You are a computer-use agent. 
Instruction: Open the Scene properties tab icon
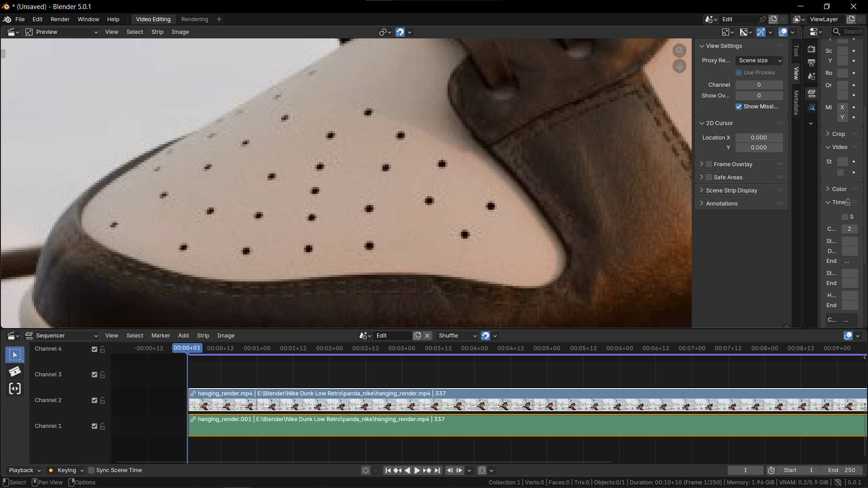point(811,76)
